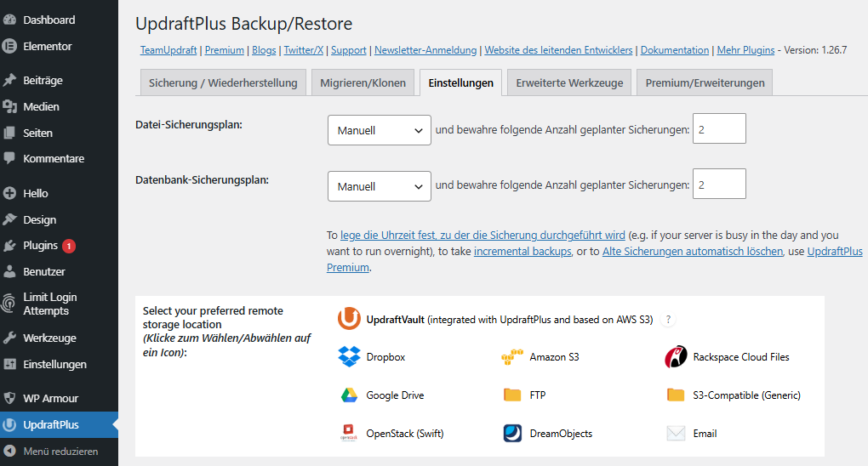Click the Werkzeuge wrench icon

[x=9, y=338]
